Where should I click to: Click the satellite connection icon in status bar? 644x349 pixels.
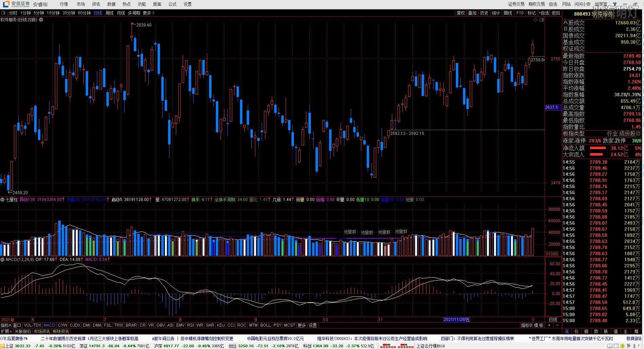click(x=628, y=346)
